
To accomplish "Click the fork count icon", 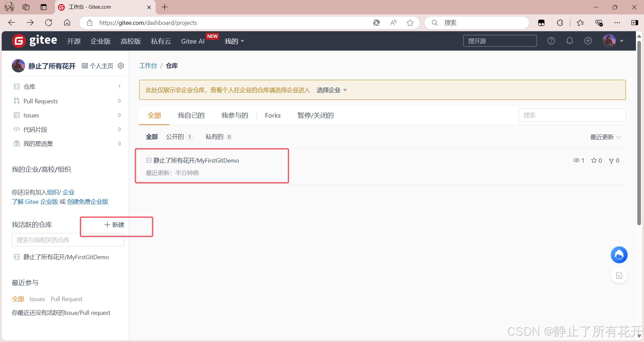I will coord(611,161).
